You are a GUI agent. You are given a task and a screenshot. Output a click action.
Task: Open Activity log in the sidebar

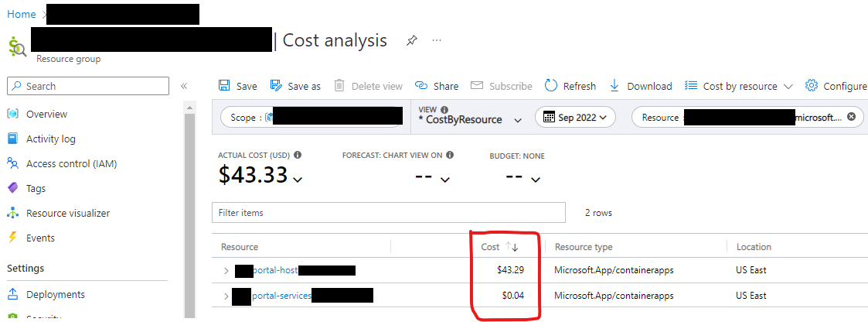[51, 139]
